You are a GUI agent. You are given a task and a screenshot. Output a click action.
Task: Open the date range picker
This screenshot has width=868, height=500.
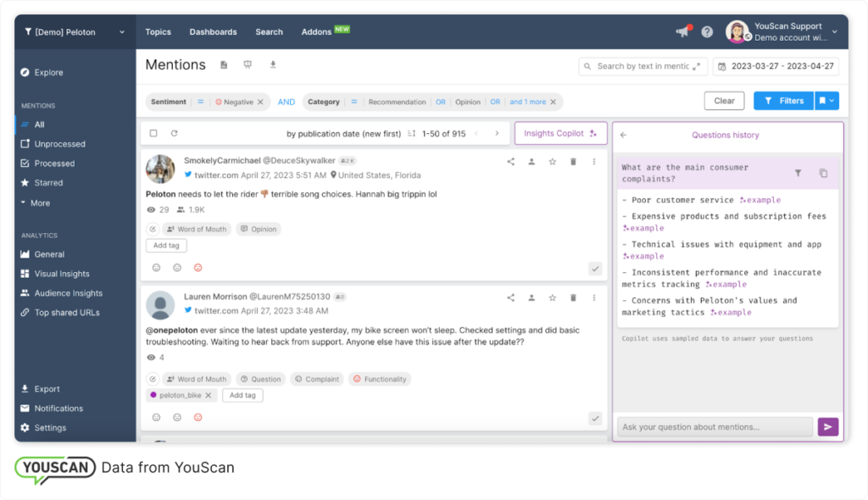point(776,65)
